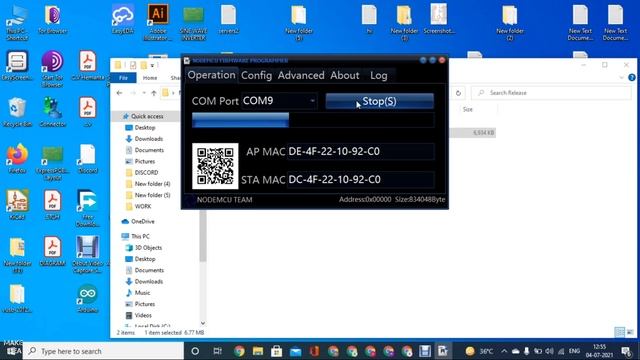This screenshot has width=640, height=360.
Task: Open Microsoft Store from the taskbar
Action: pos(276,351)
